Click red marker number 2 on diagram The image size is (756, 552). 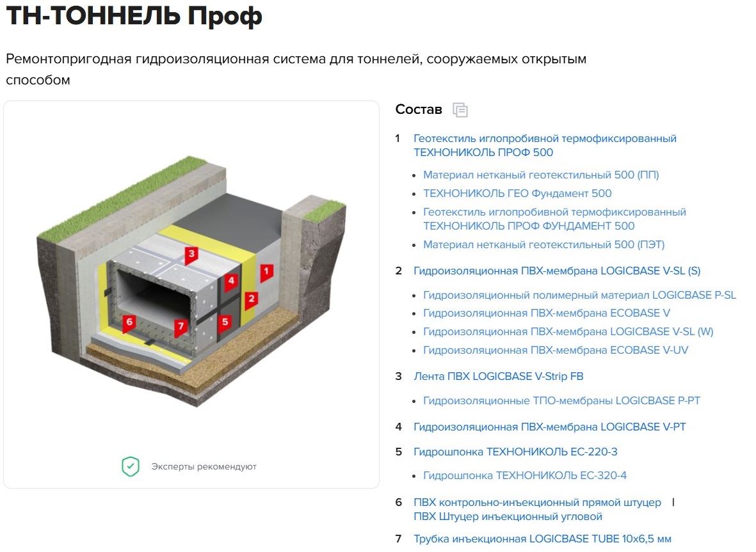point(252,299)
